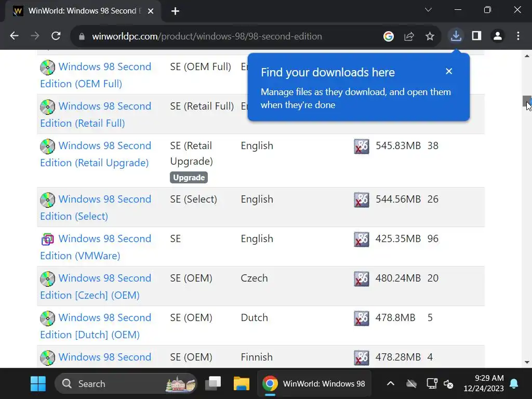Dismiss the 'Find your downloads here' popup
532x399 pixels.
tap(449, 71)
